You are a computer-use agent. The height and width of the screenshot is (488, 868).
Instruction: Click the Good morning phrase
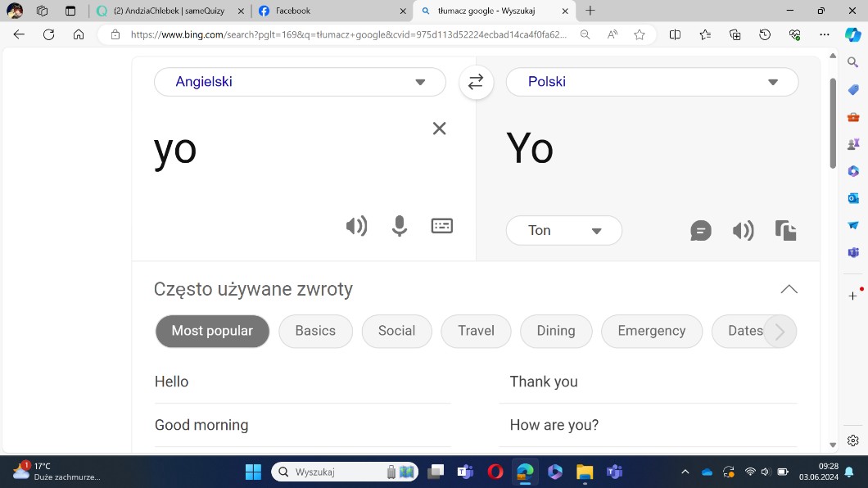click(x=201, y=425)
